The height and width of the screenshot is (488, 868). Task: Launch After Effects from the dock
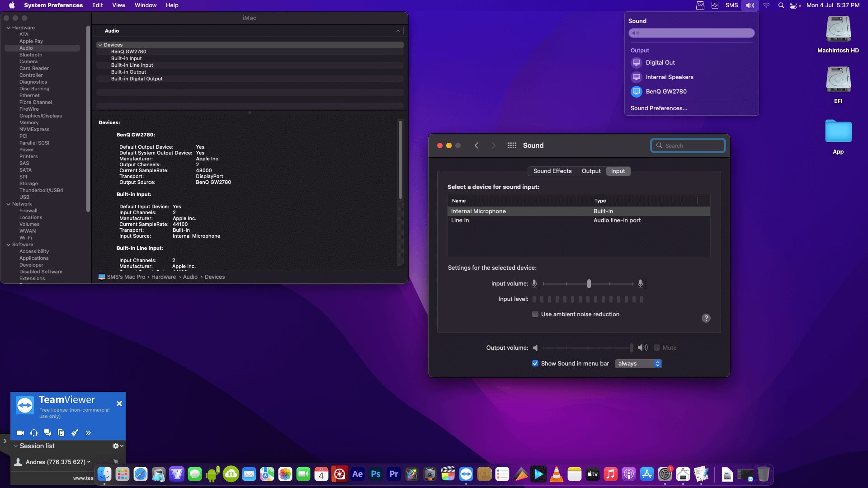[x=358, y=474]
